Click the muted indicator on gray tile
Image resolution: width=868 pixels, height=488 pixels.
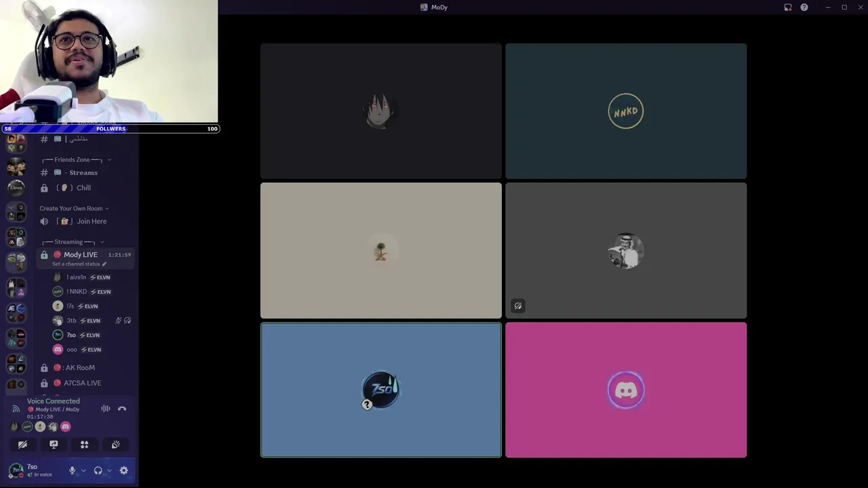coord(518,306)
